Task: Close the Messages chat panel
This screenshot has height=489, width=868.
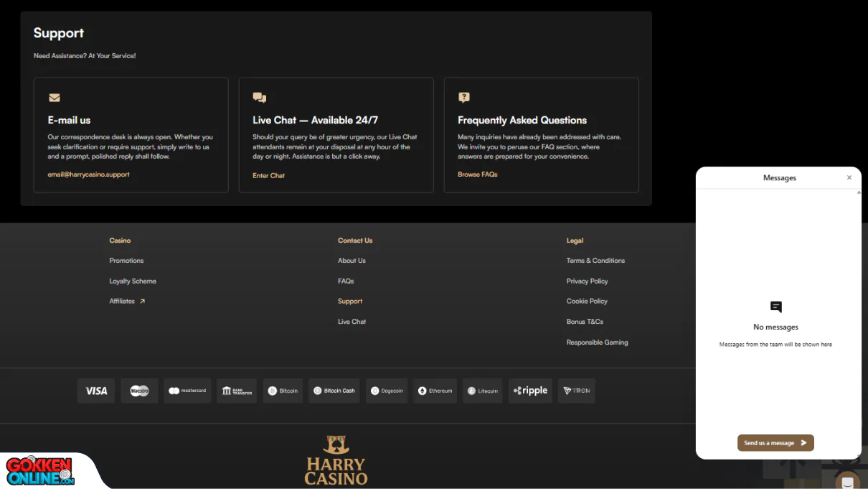Action: pyautogui.click(x=849, y=177)
